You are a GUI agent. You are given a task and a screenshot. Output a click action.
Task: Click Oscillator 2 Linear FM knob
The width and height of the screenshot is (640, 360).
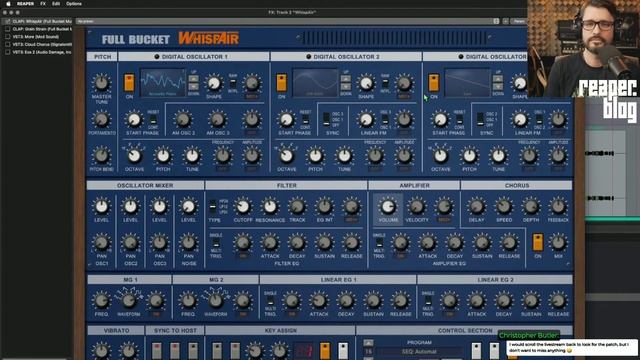click(x=366, y=120)
